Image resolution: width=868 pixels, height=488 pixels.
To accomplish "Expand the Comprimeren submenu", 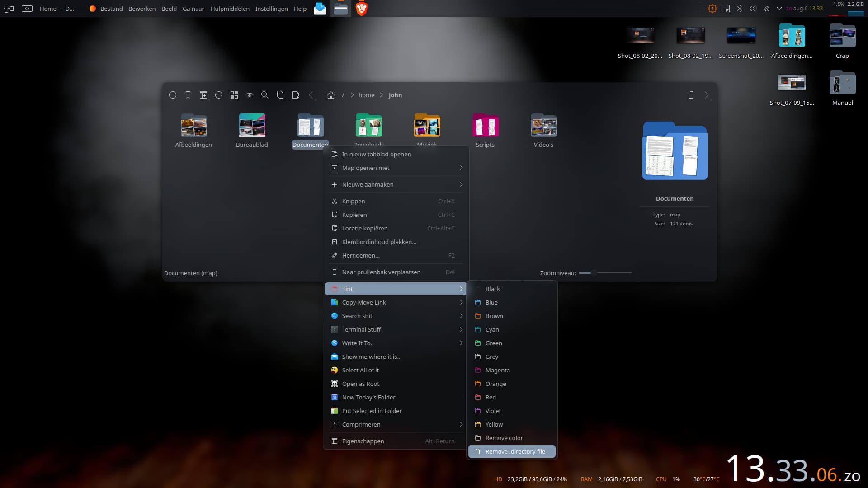I will tap(396, 424).
